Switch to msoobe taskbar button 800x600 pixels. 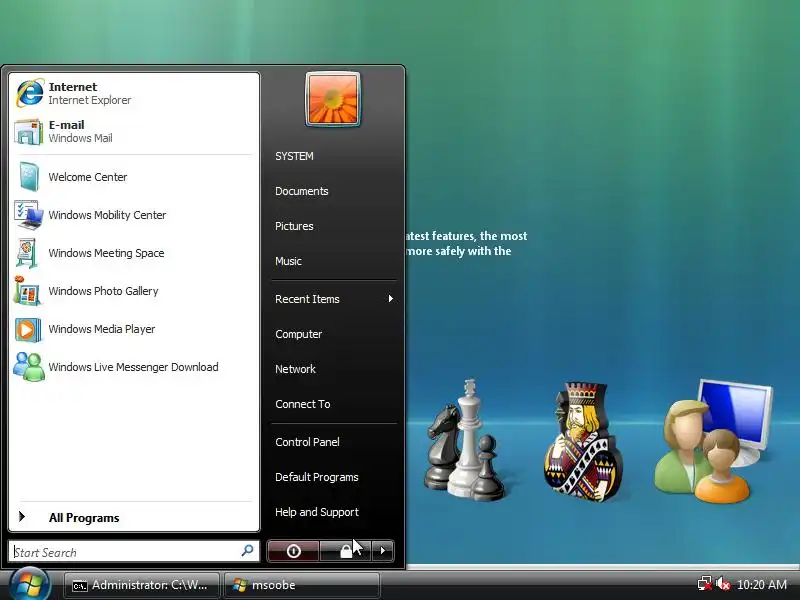(302, 585)
